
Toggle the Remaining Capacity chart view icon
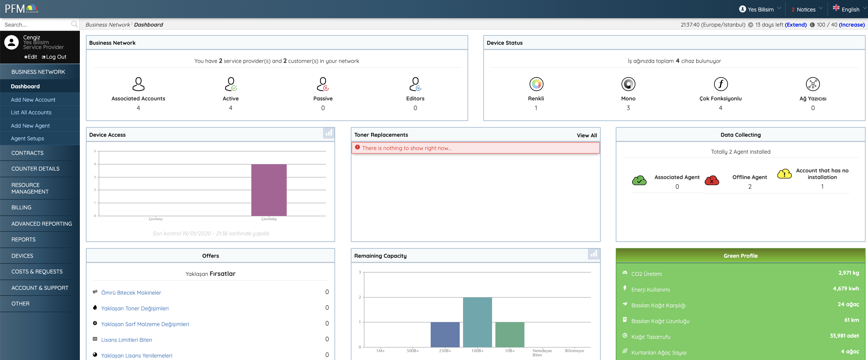pyautogui.click(x=593, y=254)
